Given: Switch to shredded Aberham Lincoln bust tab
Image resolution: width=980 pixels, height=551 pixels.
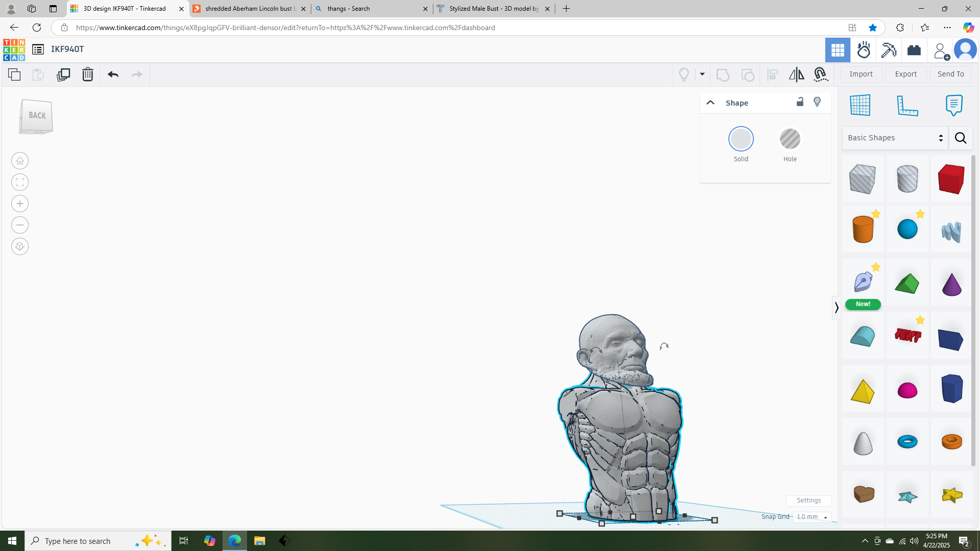Looking at the screenshot, I should coord(250,9).
